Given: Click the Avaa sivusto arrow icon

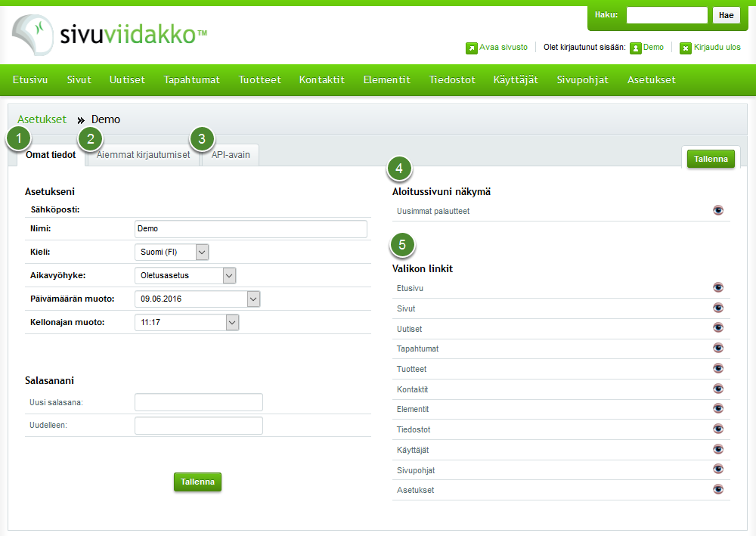Looking at the screenshot, I should [x=471, y=48].
